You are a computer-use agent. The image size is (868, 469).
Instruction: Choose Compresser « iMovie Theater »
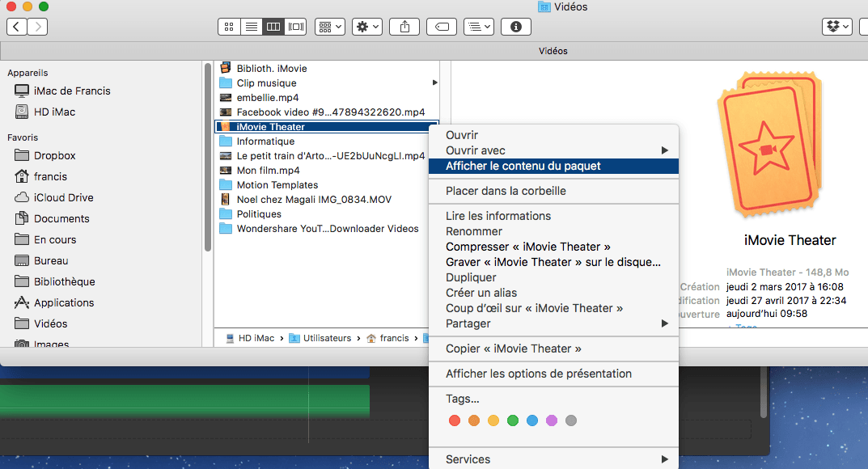(553, 247)
